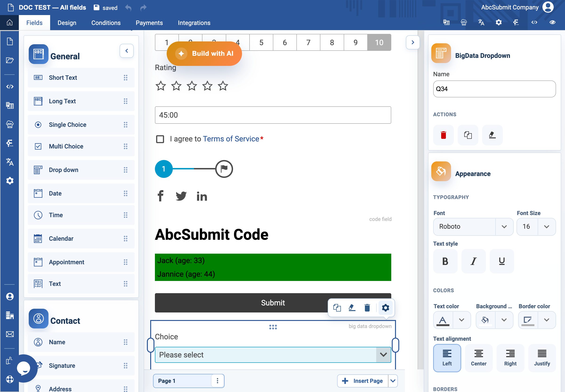
Task: Click the 45:00 timer input field
Action: coord(273,115)
